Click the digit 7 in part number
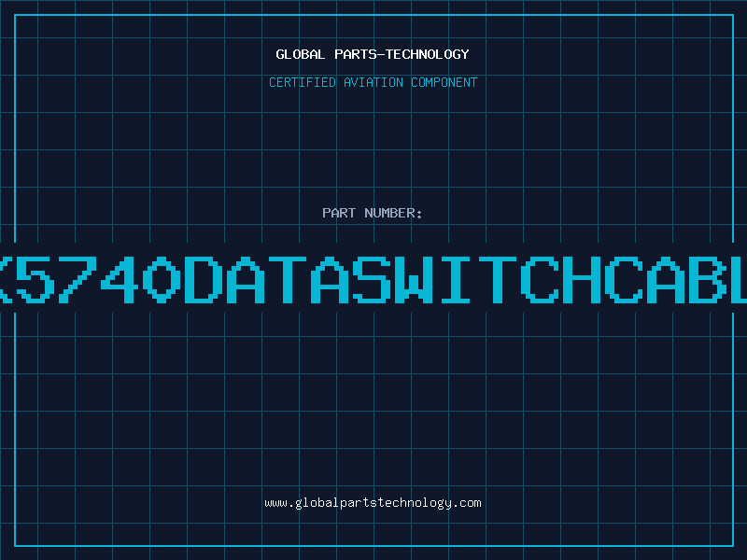The width and height of the screenshot is (747, 560). (77, 280)
